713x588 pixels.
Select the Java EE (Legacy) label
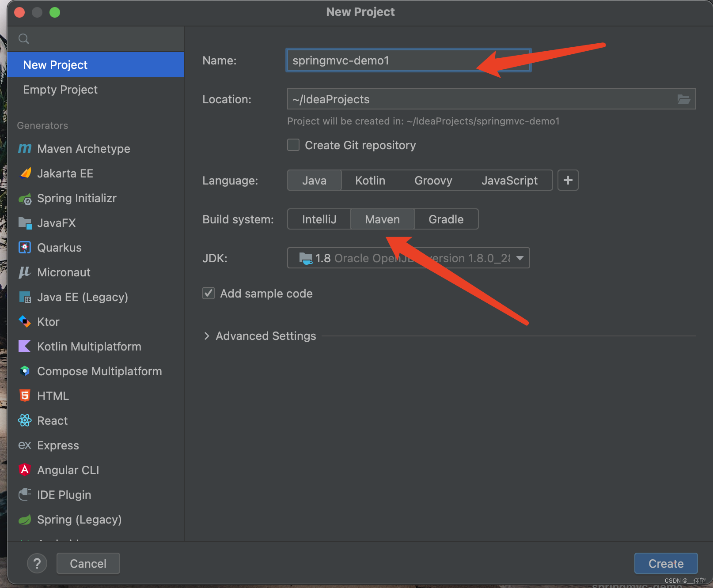pos(83,297)
